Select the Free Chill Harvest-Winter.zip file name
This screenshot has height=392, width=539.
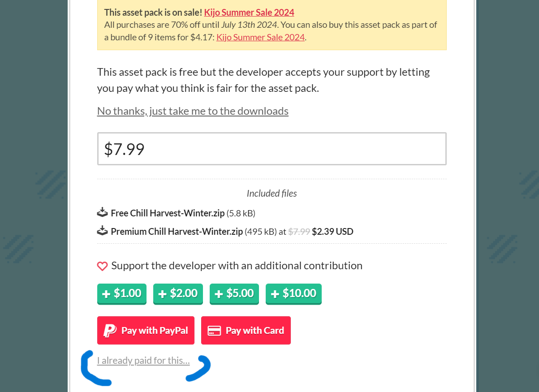click(x=168, y=213)
